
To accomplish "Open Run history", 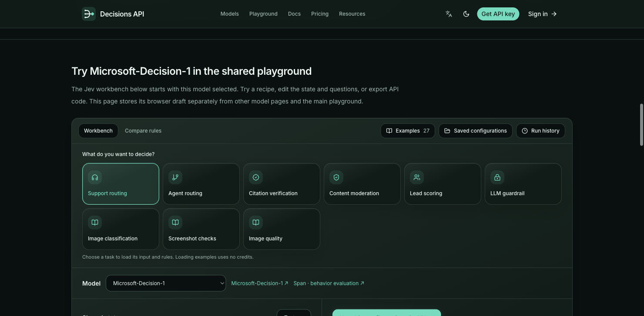I will (540, 131).
